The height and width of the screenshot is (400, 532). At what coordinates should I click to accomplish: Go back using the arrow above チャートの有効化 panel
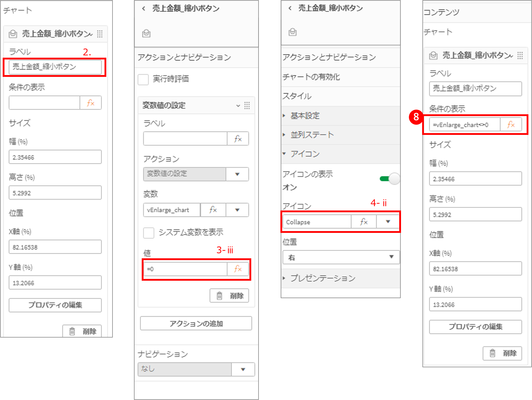coord(290,8)
